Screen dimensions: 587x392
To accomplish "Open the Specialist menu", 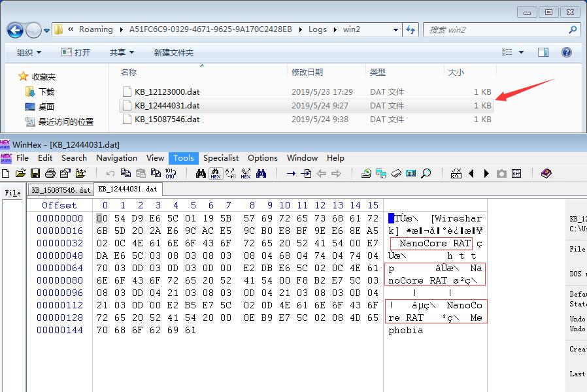I will point(221,157).
